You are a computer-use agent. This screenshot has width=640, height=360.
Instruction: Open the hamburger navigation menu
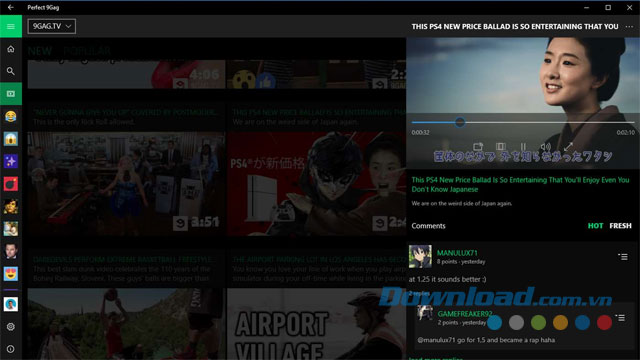tap(11, 27)
